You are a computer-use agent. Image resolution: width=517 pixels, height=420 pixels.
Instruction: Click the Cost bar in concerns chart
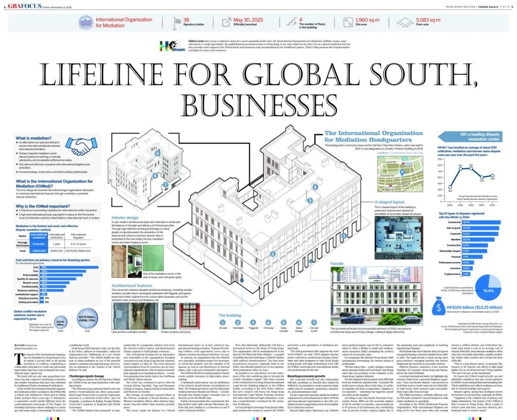[x=69, y=267]
